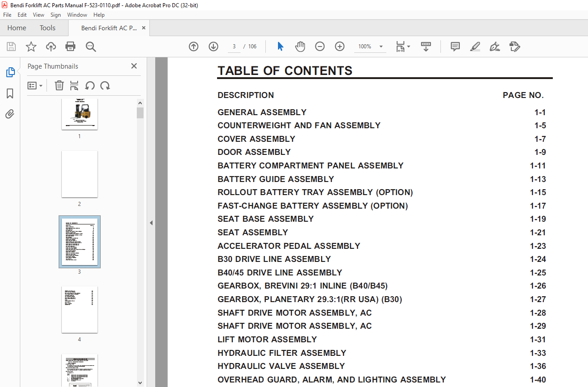Viewport: 588px width, 387px height.
Task: Click the thumbnail panel scroll up arrow
Action: [140, 103]
